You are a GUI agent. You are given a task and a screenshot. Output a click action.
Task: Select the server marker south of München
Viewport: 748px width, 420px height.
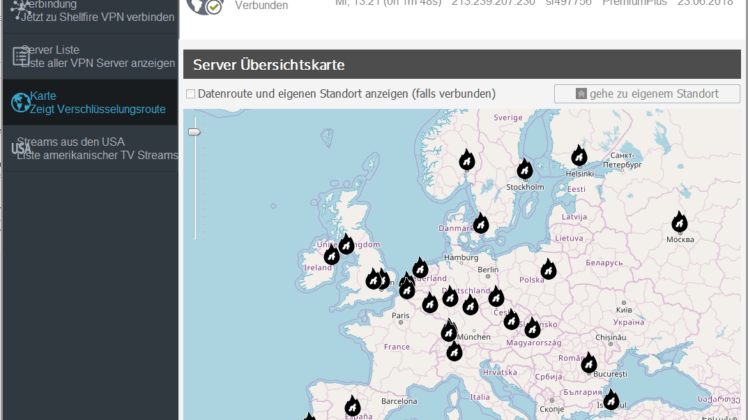tap(454, 351)
